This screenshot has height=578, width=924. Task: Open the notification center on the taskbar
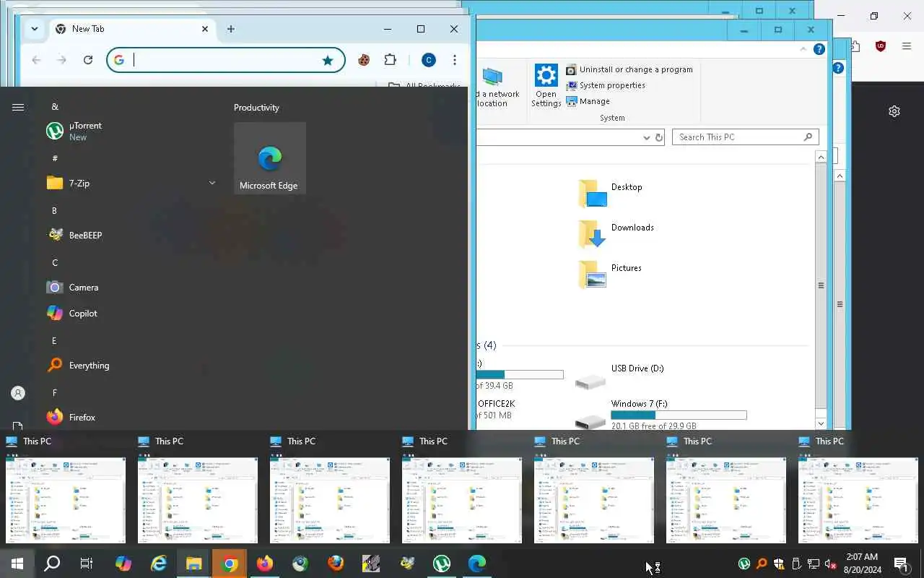[x=902, y=564]
